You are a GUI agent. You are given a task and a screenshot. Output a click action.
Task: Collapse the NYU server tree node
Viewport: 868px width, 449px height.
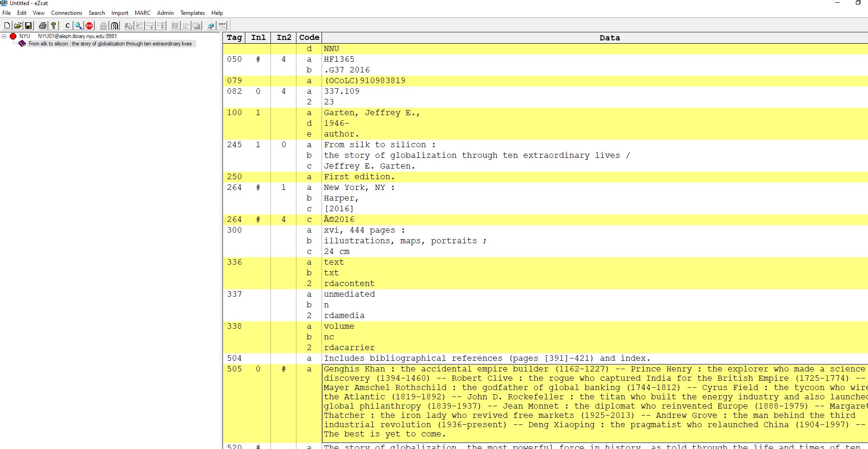(x=4, y=36)
